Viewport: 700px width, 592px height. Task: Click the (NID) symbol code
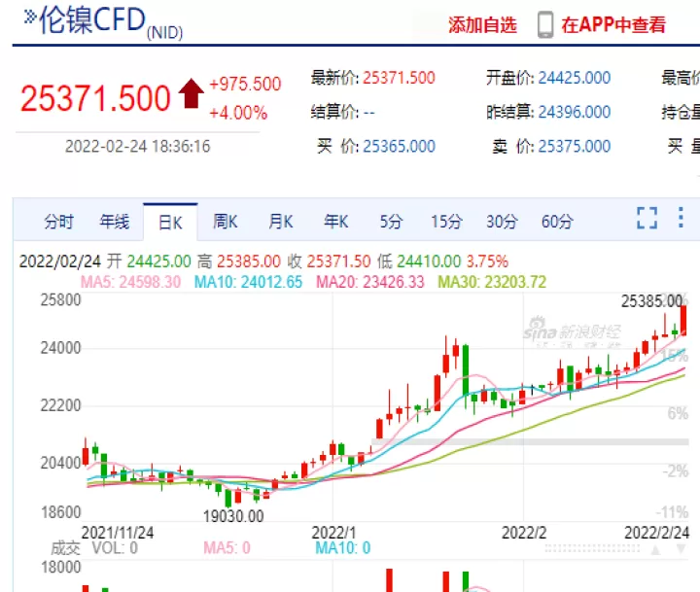[164, 33]
